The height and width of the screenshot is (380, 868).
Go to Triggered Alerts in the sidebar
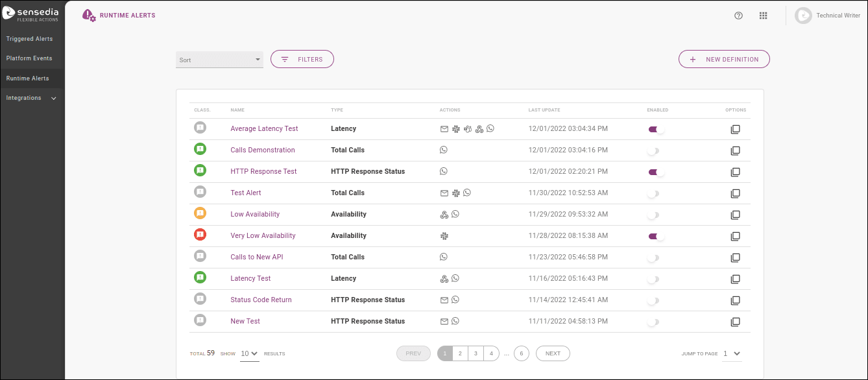29,38
